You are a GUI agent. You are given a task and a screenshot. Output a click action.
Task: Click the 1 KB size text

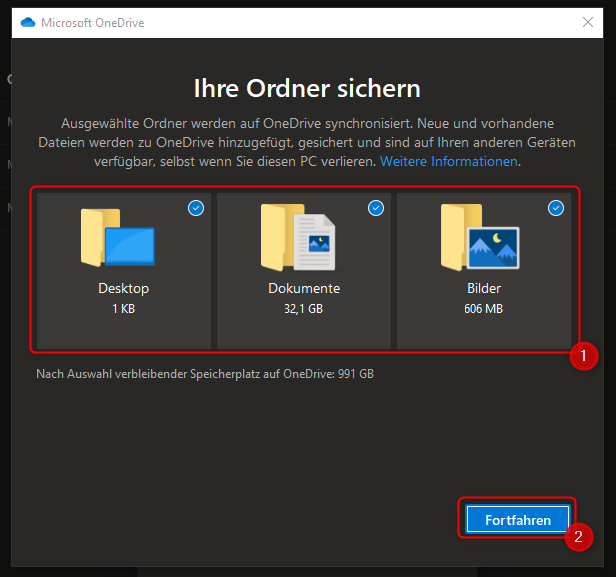(x=124, y=309)
